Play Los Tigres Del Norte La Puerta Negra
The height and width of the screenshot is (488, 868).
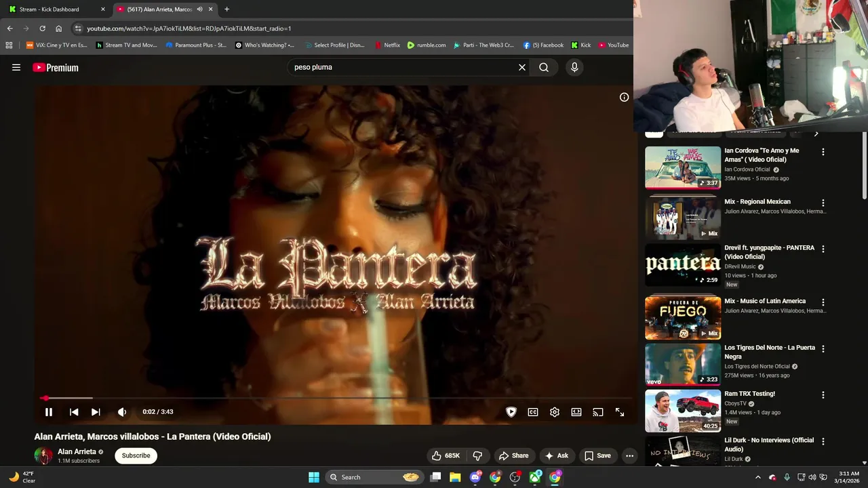[683, 364]
